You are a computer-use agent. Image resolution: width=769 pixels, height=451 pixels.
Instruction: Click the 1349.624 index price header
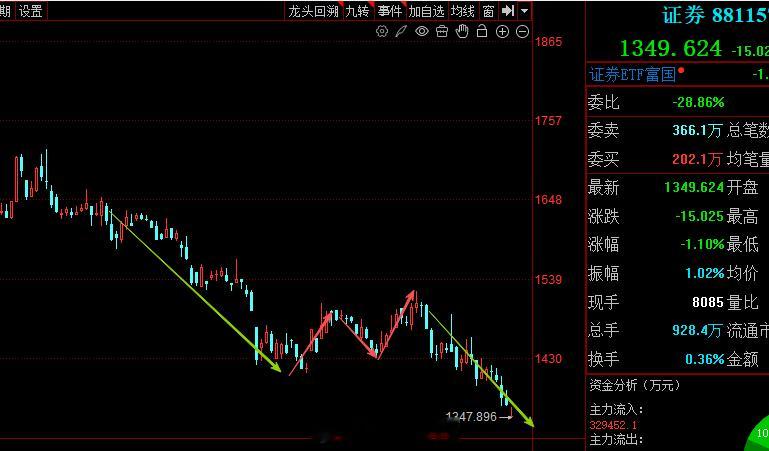671,49
